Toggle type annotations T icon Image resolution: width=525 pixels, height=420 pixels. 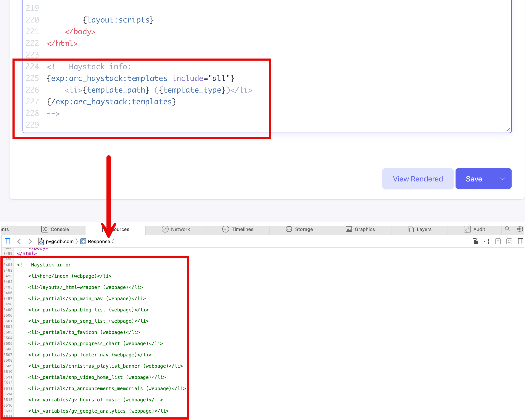tap(498, 241)
